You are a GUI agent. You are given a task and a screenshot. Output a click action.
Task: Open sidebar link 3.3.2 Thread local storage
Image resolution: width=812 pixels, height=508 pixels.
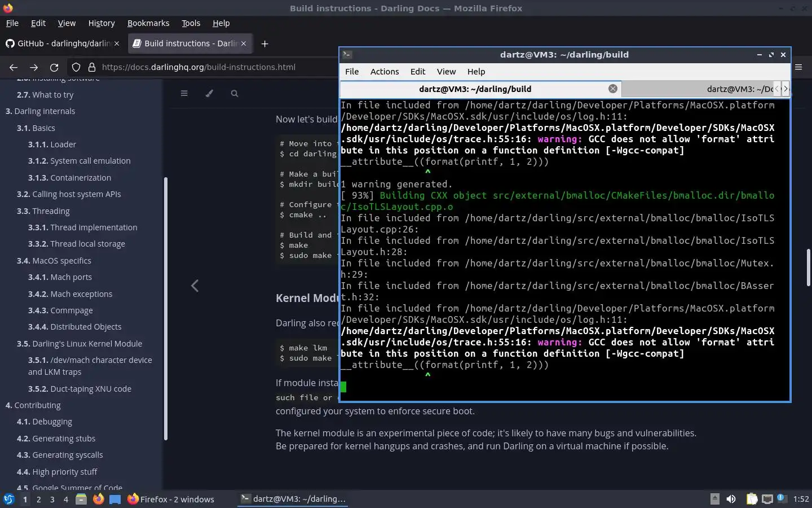click(77, 244)
